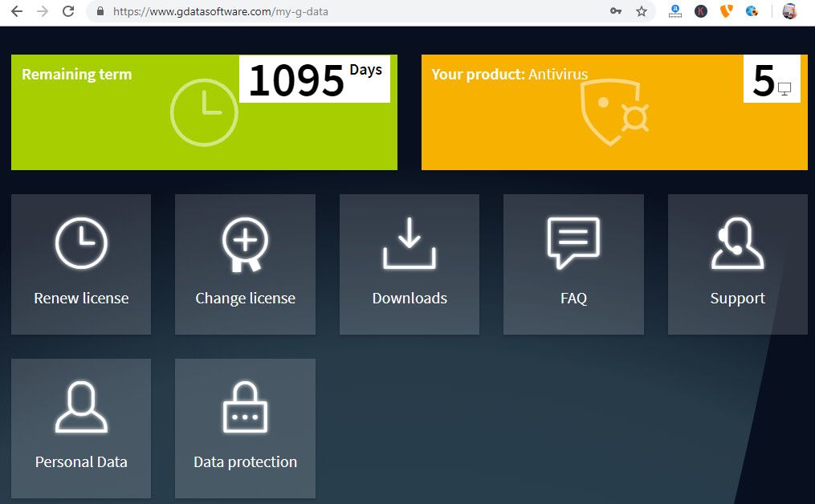Select the FAQ tile label
Viewport: 815px width, 504px height.
(573, 299)
